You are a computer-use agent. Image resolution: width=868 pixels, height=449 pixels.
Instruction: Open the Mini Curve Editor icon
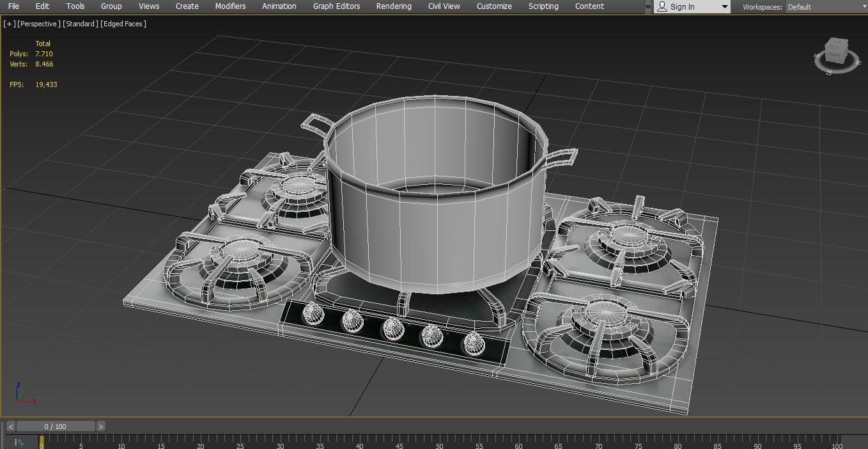click(x=19, y=441)
